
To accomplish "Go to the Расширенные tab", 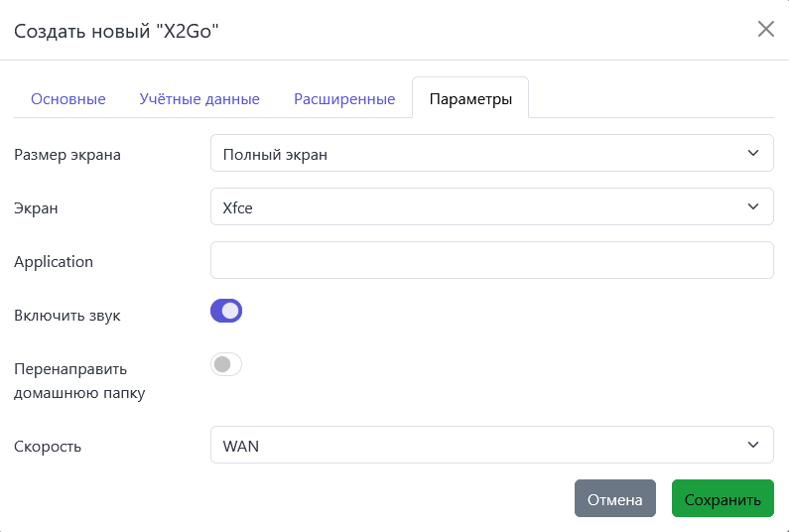I will click(344, 99).
